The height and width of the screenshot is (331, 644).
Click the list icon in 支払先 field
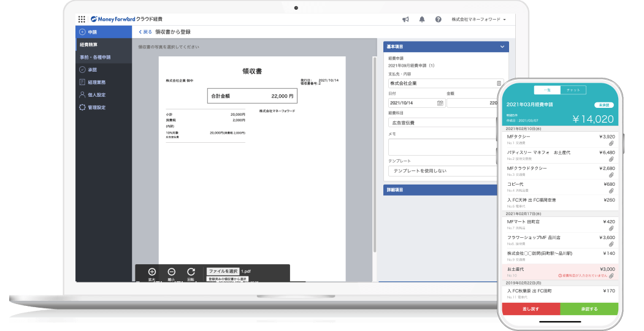(x=499, y=83)
